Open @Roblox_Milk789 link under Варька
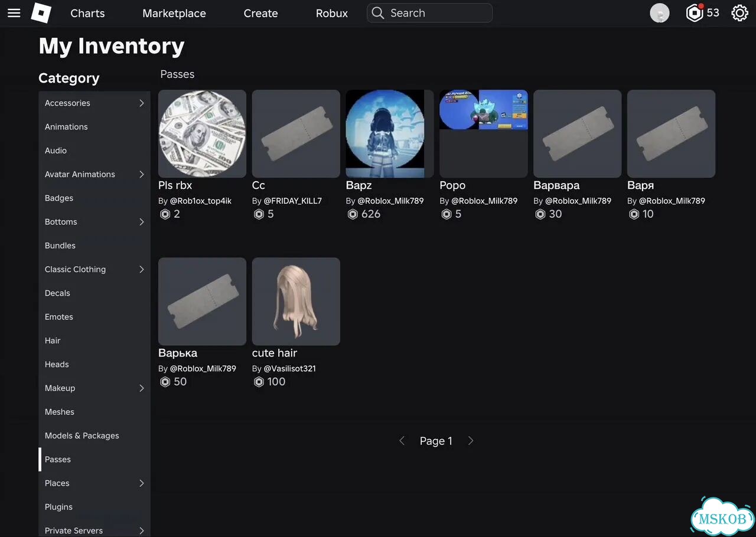Screen dimensions: 756x537 pos(203,368)
